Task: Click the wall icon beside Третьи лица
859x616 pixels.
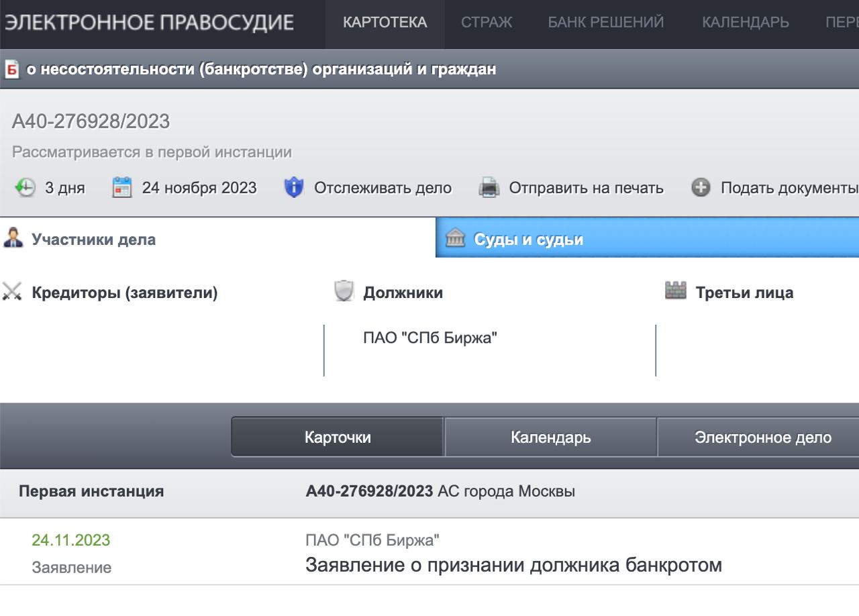Action: 676,291
